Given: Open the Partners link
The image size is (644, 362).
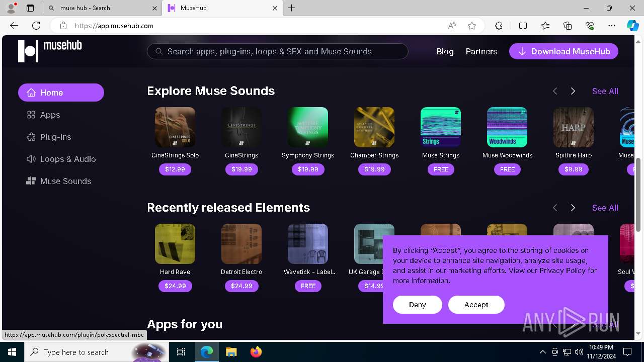Looking at the screenshot, I should (x=481, y=51).
